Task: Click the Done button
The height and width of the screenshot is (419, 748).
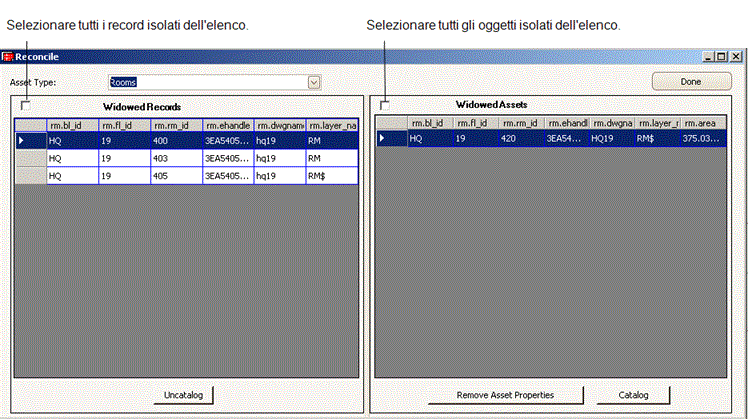Action: (691, 82)
